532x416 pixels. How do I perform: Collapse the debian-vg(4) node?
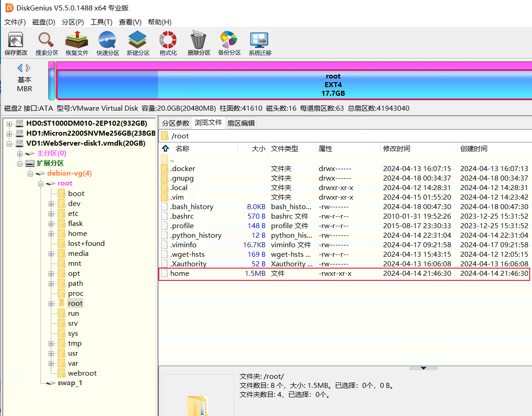(30, 174)
